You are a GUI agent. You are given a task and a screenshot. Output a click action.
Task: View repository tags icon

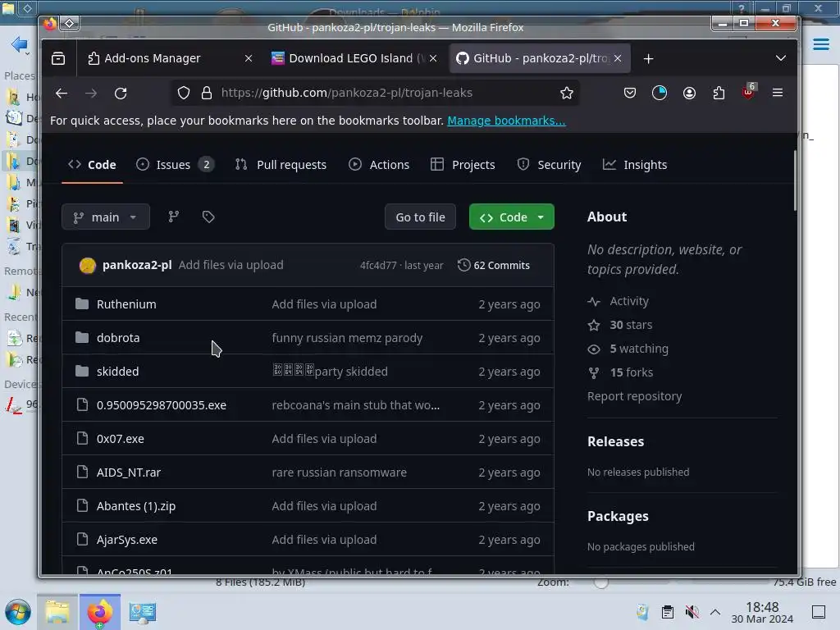pos(208,217)
